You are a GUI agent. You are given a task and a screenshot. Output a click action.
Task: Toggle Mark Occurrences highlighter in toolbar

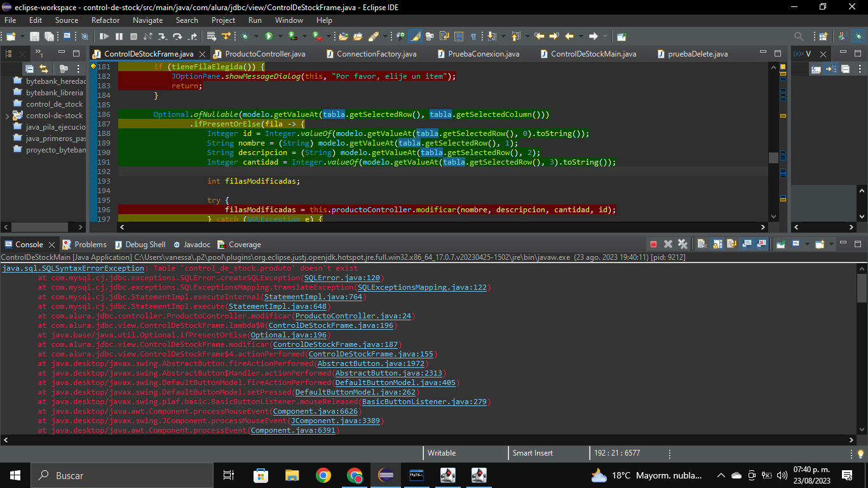pos(415,36)
